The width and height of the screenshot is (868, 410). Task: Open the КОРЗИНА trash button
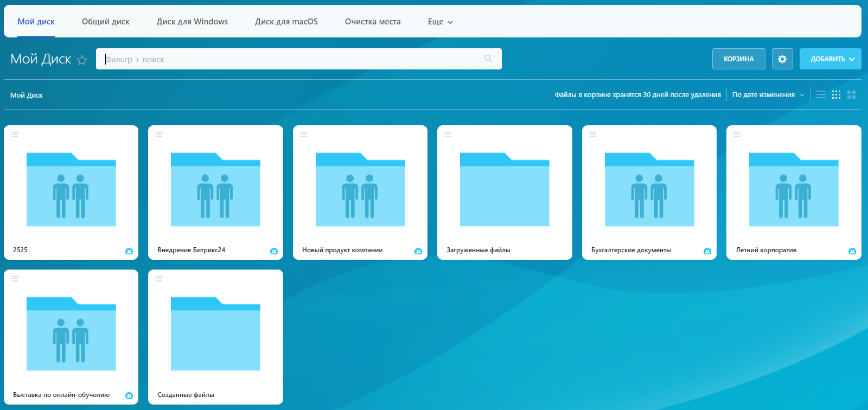[739, 59]
